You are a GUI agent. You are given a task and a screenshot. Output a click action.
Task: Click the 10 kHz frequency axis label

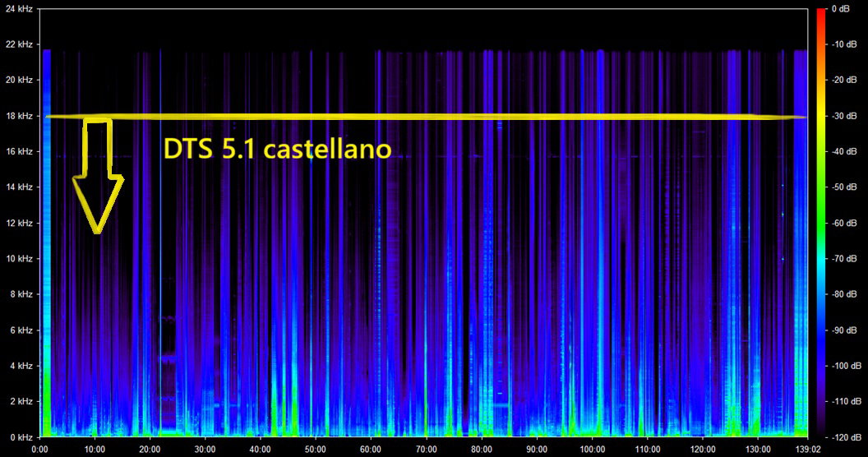point(19,258)
